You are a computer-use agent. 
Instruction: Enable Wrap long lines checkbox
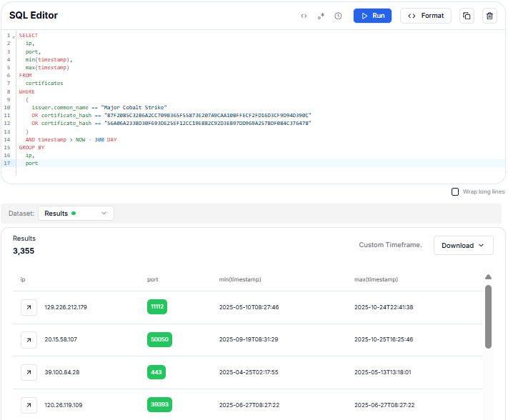click(455, 191)
